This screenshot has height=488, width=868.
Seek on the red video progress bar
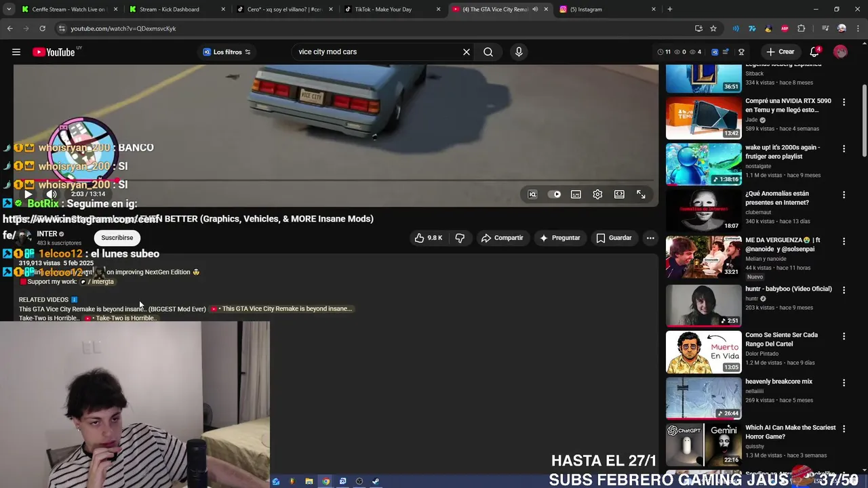(334, 180)
